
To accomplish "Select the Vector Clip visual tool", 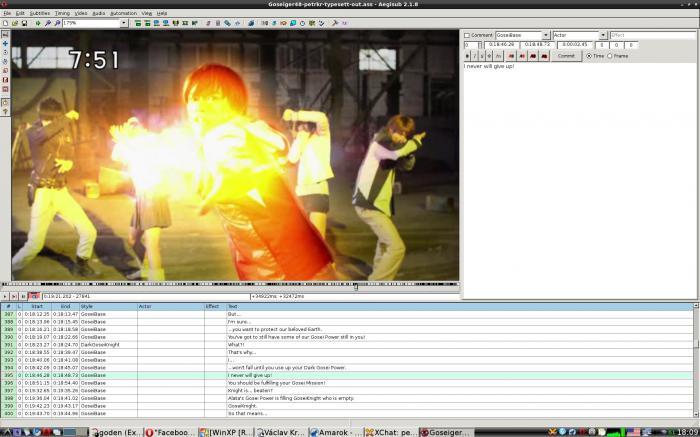I will (x=5, y=89).
